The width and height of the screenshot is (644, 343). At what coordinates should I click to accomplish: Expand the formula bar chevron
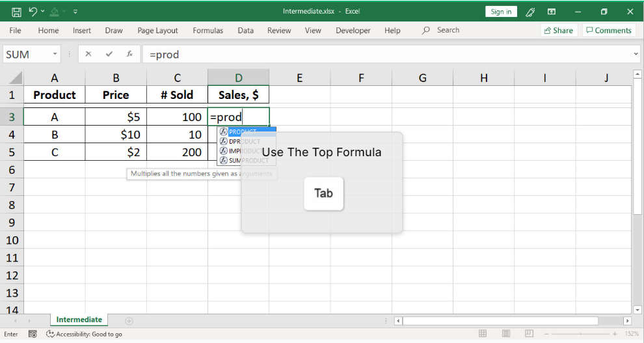coord(636,54)
